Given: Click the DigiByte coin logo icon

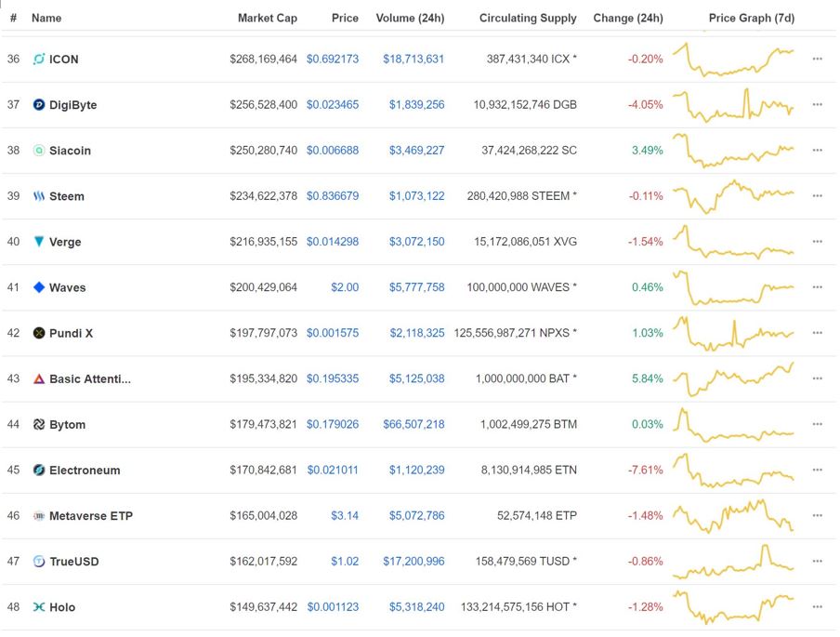Looking at the screenshot, I should pyautogui.click(x=39, y=104).
